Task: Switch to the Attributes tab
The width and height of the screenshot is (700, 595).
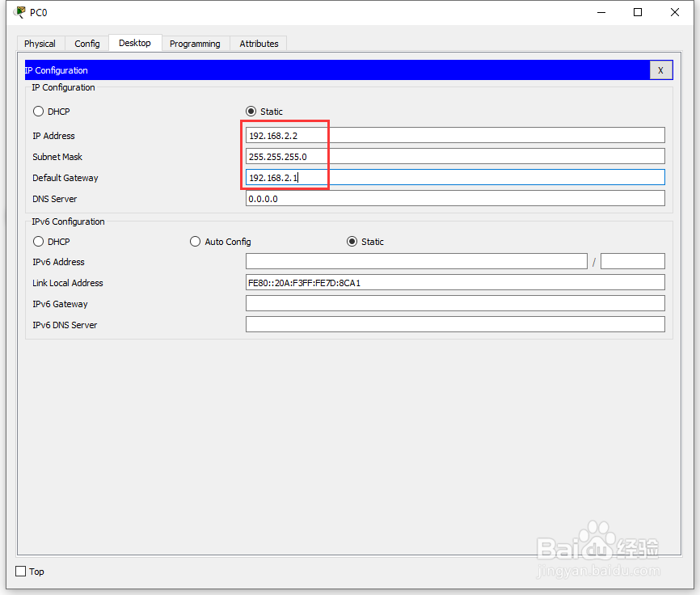Action: click(x=259, y=44)
